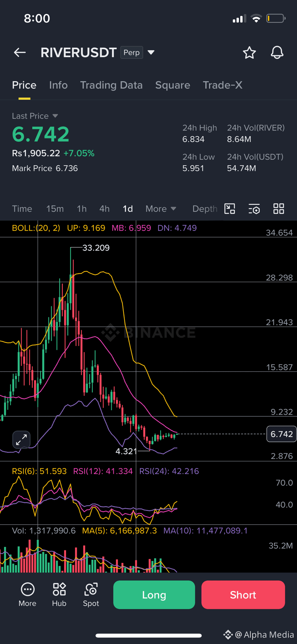Expand the Last Price dropdown

55,116
